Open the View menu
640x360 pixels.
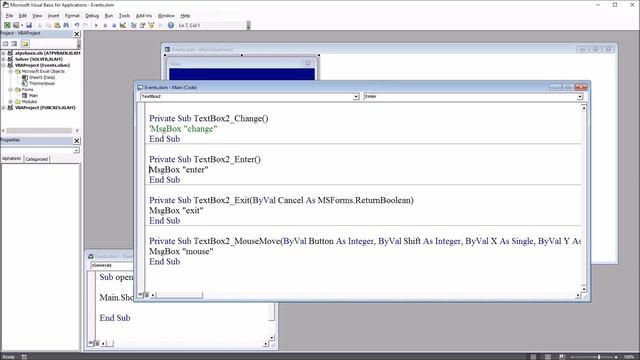click(x=37, y=16)
